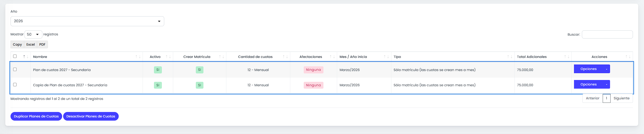This screenshot has width=644, height=134.
Task: Check the Copia de Plan de cuotas row
Action: tap(15, 85)
